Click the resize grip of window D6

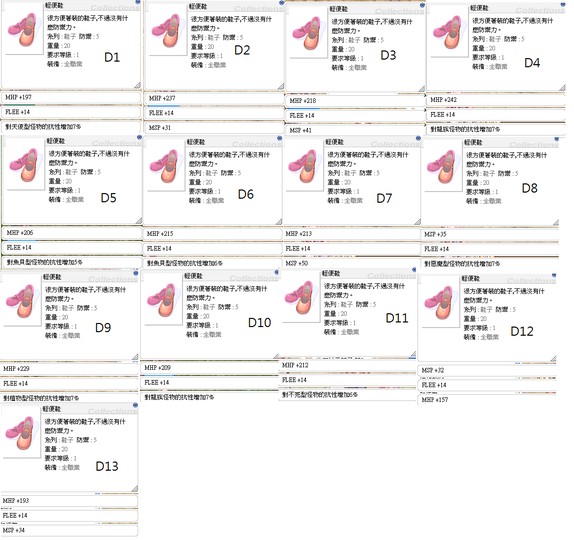pos(279,221)
